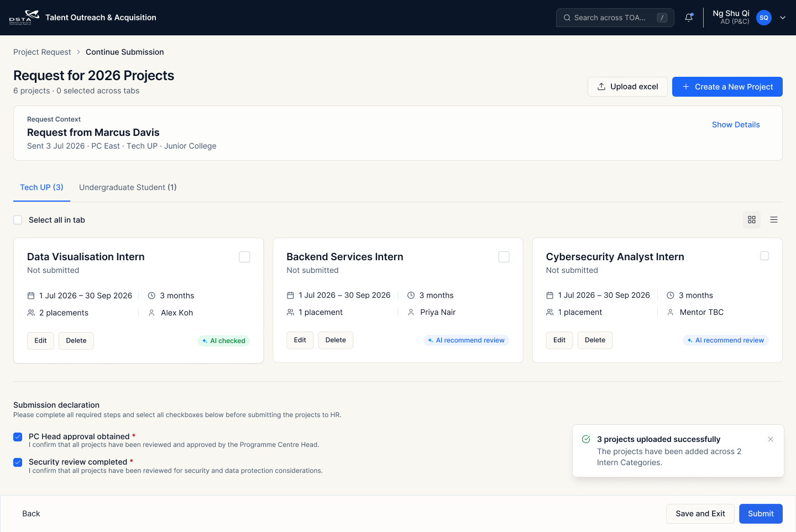Image resolution: width=796 pixels, height=532 pixels.
Task: Click the Priya Nair mentor name
Action: [438, 312]
